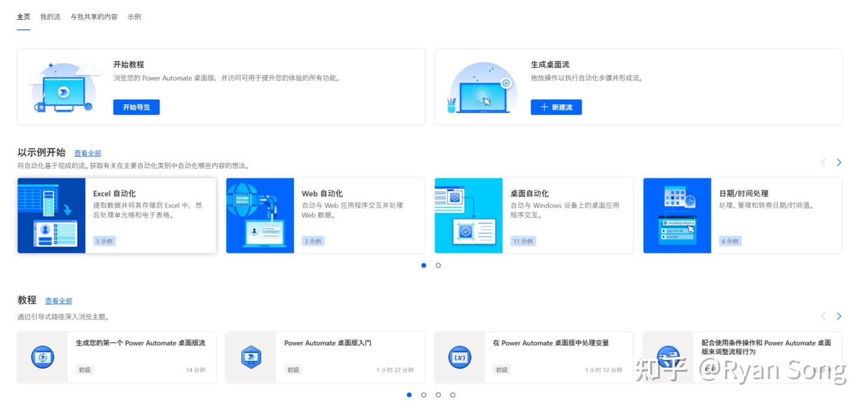Click the 6 示例 badge
This screenshot has height=409, width=868.
click(730, 241)
